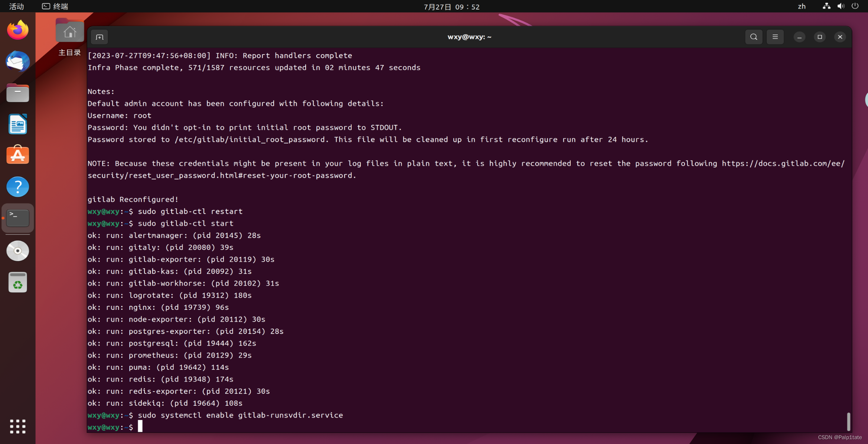Click the gitlab-exporter status line
Screen dimensions: 868x444
181,259
